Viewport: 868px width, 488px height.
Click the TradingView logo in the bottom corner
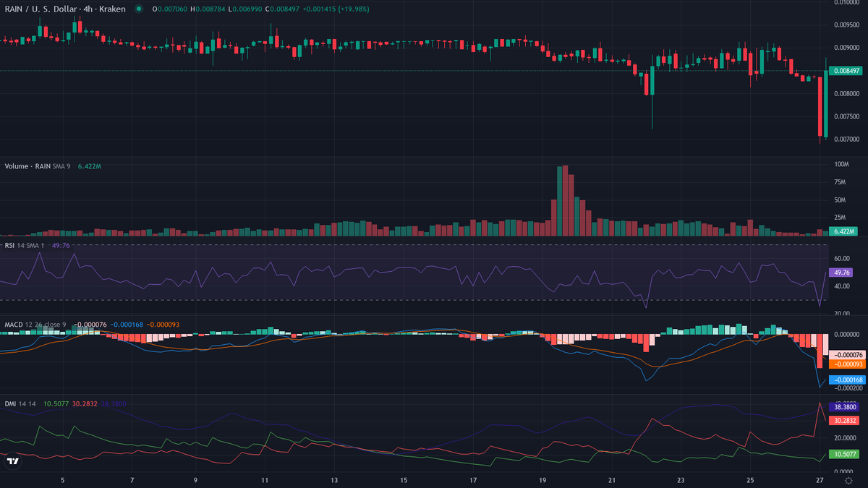(x=12, y=461)
